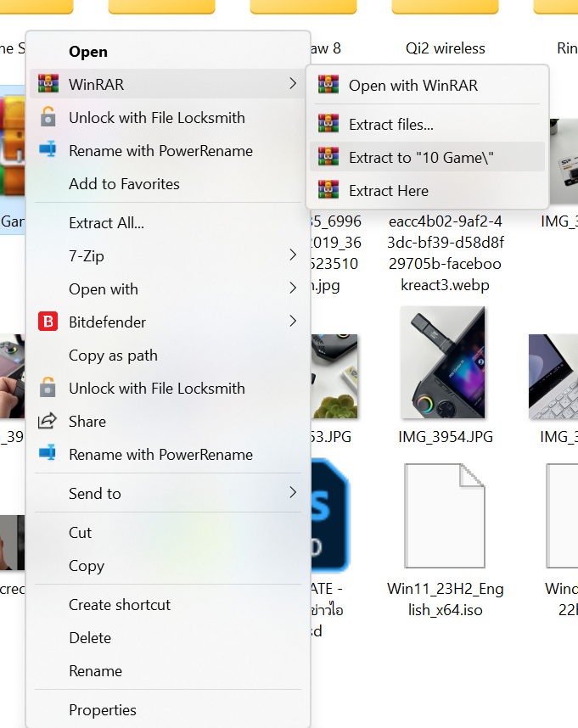This screenshot has width=578, height=728.
Task: Choose Cut from the context menu
Action: (168, 533)
